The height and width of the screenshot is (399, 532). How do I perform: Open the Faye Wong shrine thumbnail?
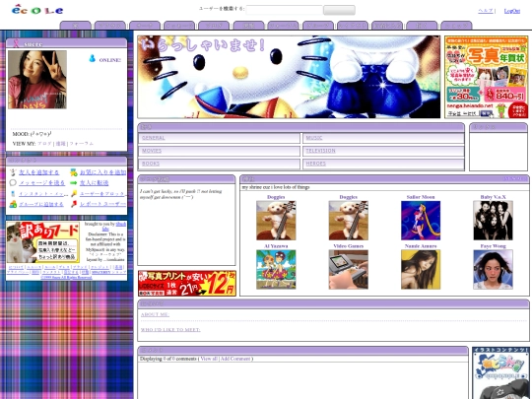pyautogui.click(x=493, y=270)
